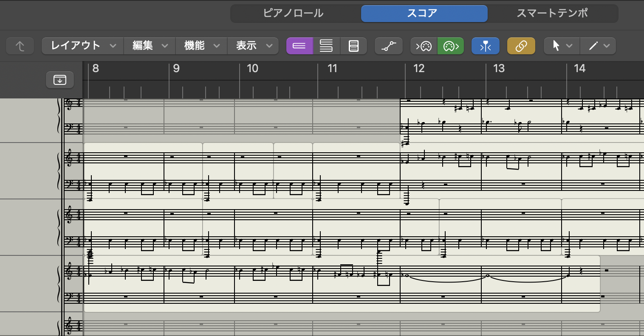
Task: Switch to page score view
Action: (x=353, y=46)
